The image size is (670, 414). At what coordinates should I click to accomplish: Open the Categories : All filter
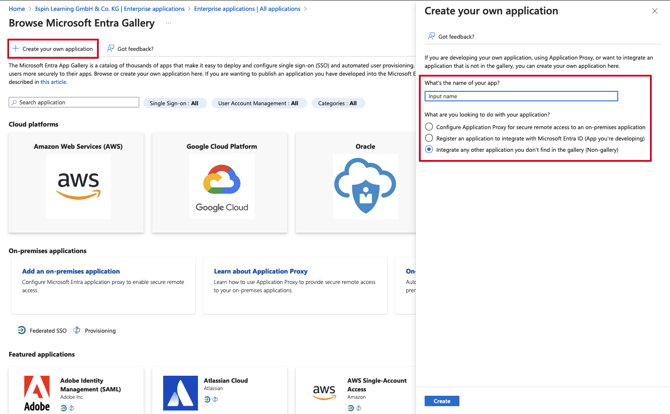click(338, 103)
